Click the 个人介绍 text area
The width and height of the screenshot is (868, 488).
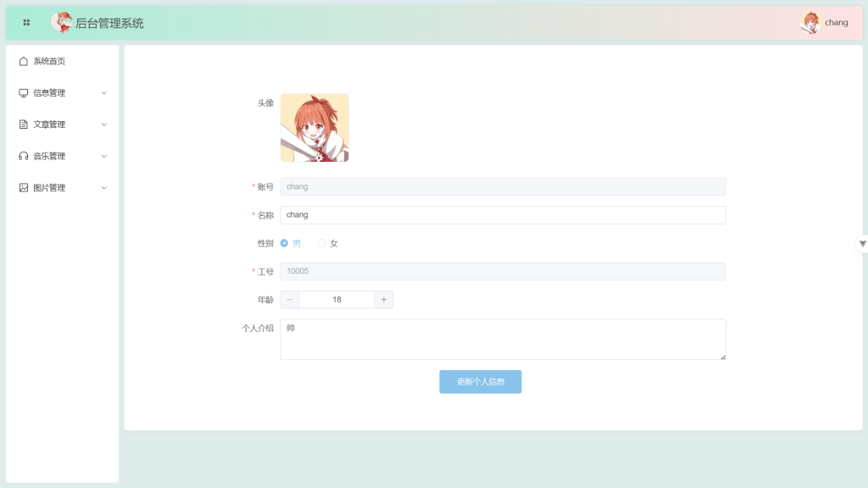pos(503,339)
